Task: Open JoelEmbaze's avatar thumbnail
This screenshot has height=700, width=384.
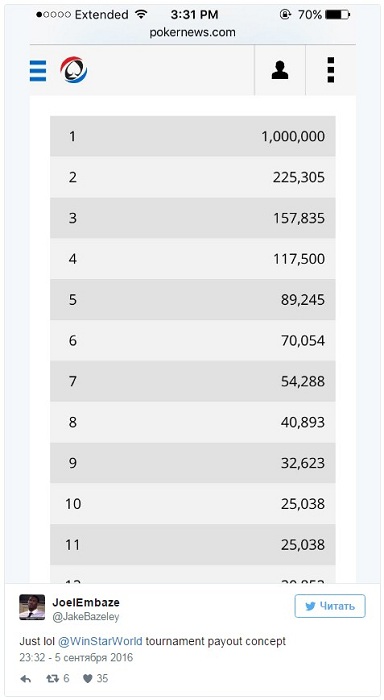Action: [x=32, y=607]
